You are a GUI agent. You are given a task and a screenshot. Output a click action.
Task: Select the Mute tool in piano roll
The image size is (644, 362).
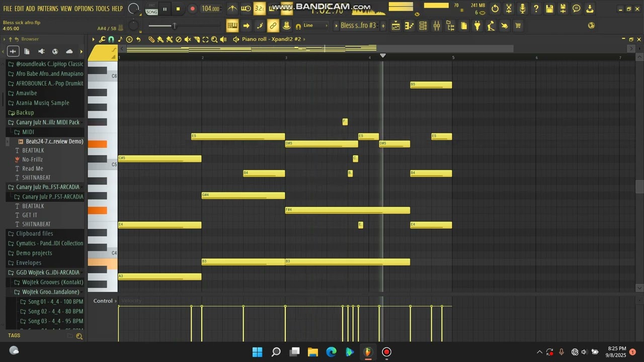tap(188, 39)
